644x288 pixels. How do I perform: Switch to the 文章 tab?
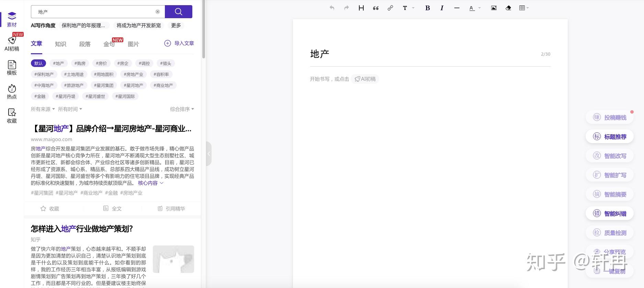point(36,44)
